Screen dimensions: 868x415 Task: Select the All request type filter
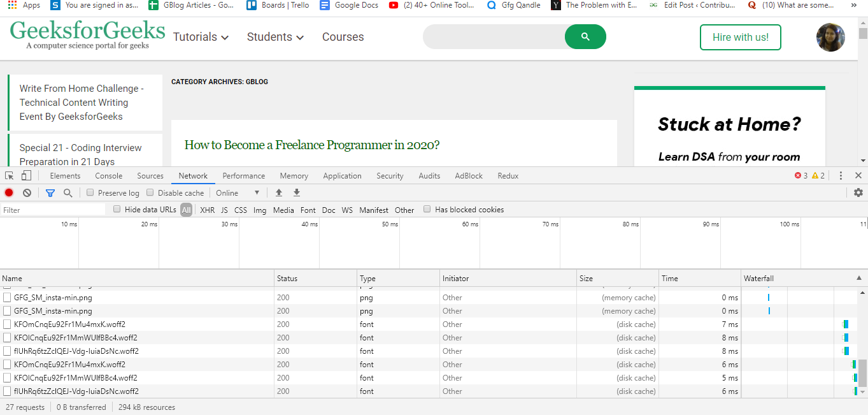coord(186,210)
